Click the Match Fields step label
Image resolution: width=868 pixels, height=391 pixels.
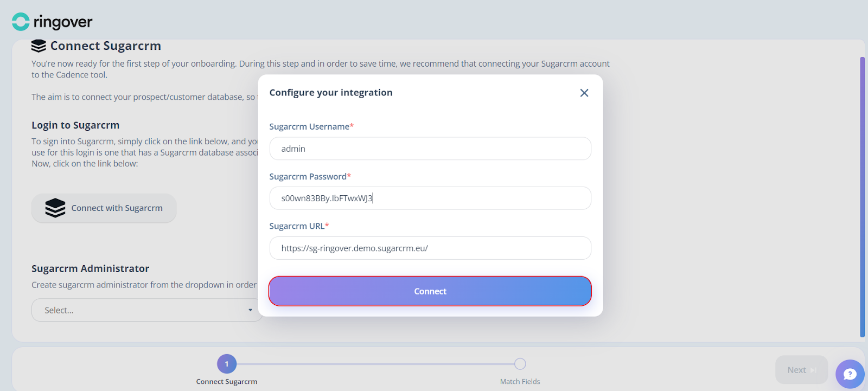(520, 382)
